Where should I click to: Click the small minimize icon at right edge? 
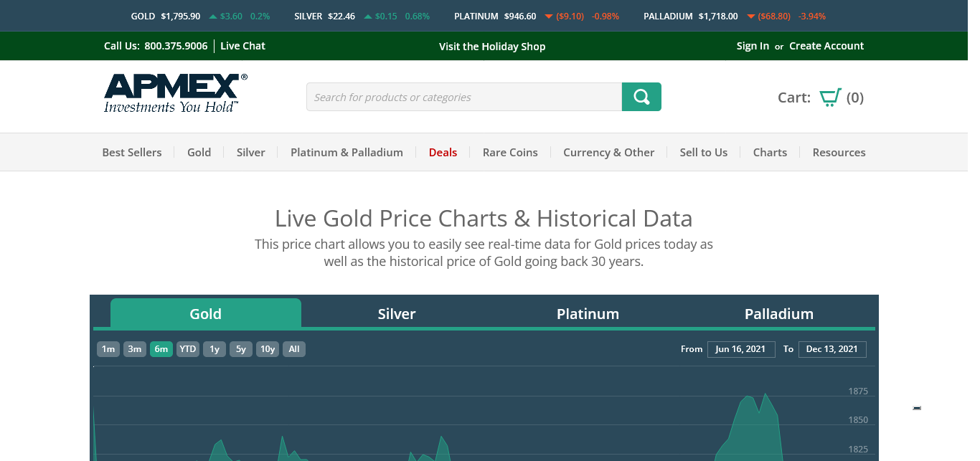(x=917, y=408)
